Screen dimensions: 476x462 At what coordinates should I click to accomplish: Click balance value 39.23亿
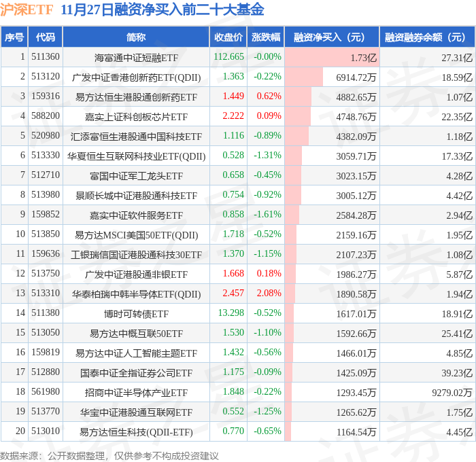point(457,373)
